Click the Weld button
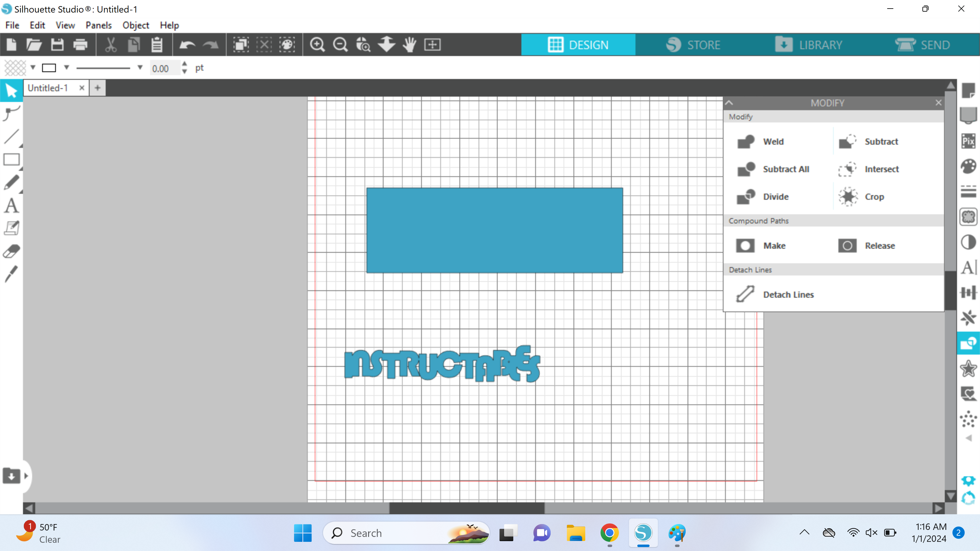This screenshot has height=551, width=980. tap(760, 141)
